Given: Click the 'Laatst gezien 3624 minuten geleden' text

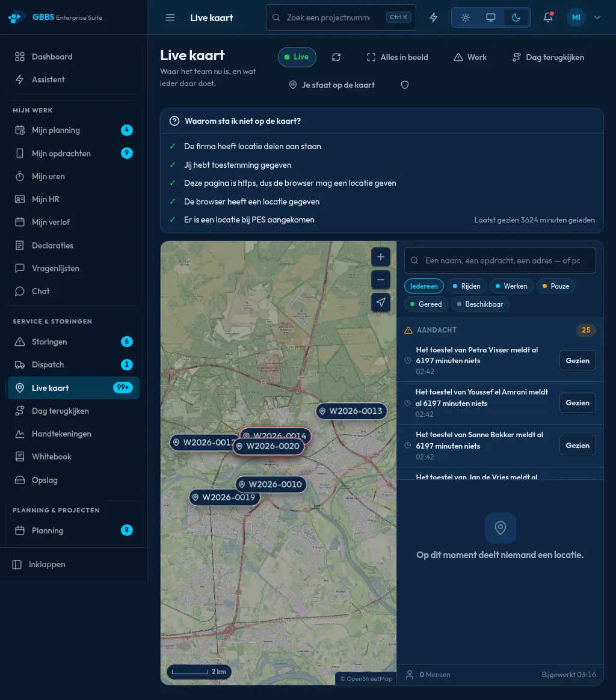Looking at the screenshot, I should pyautogui.click(x=534, y=220).
